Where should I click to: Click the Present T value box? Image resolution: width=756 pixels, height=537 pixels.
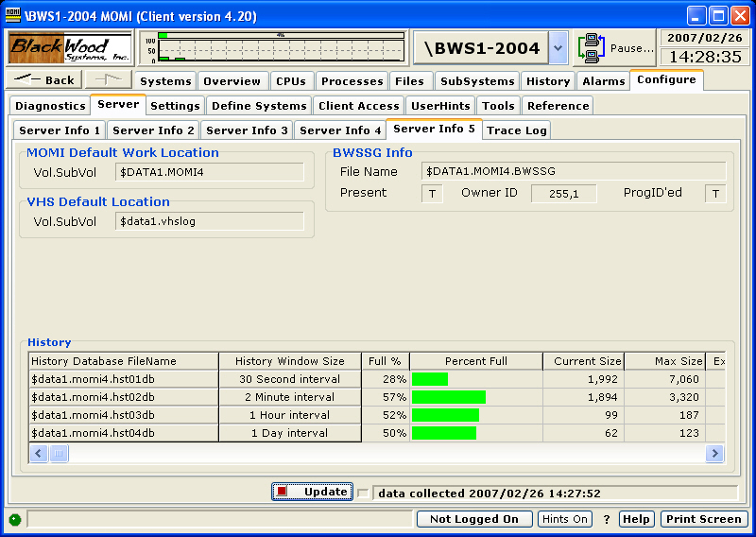tap(432, 194)
